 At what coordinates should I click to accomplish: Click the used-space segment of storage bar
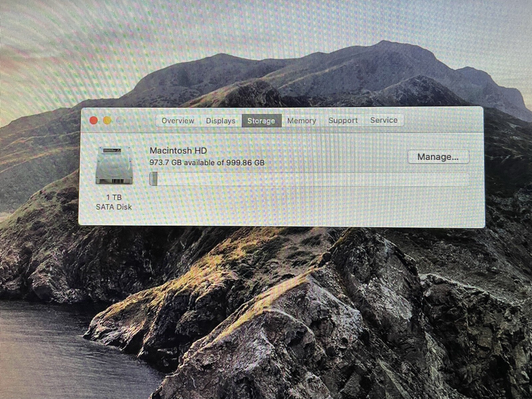pyautogui.click(x=153, y=179)
